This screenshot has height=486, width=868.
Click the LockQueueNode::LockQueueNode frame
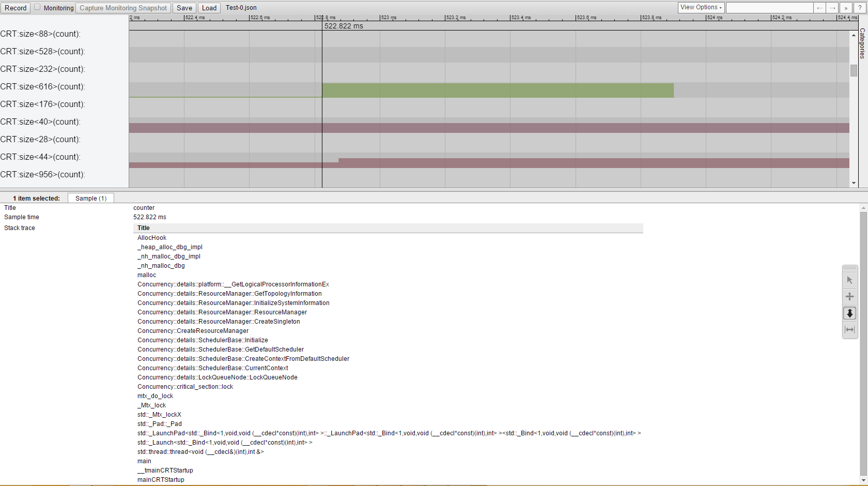pos(218,377)
